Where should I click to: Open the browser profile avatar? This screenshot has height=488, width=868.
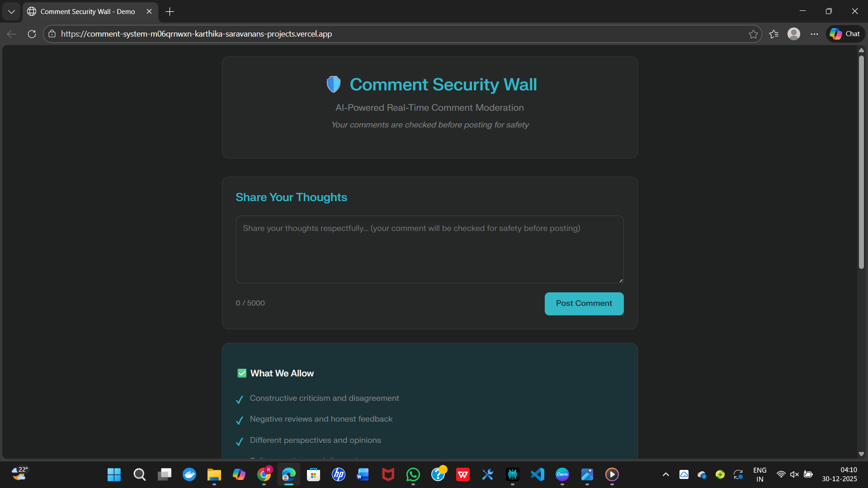[x=793, y=34]
